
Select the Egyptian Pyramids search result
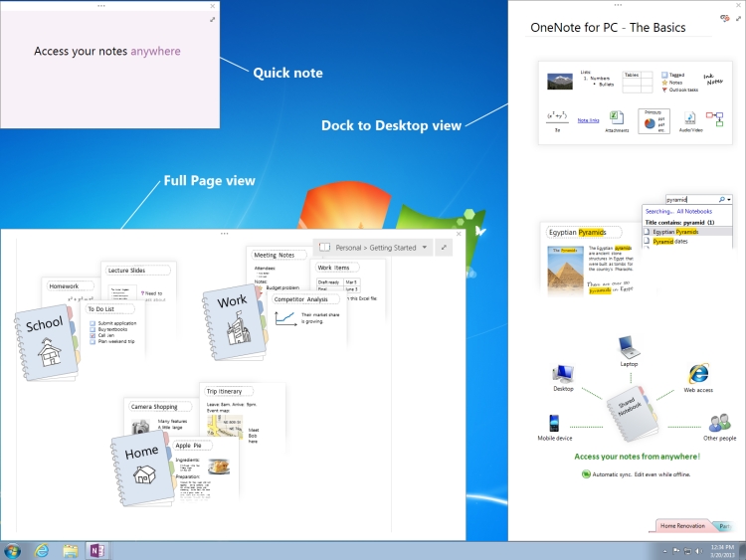687,232
